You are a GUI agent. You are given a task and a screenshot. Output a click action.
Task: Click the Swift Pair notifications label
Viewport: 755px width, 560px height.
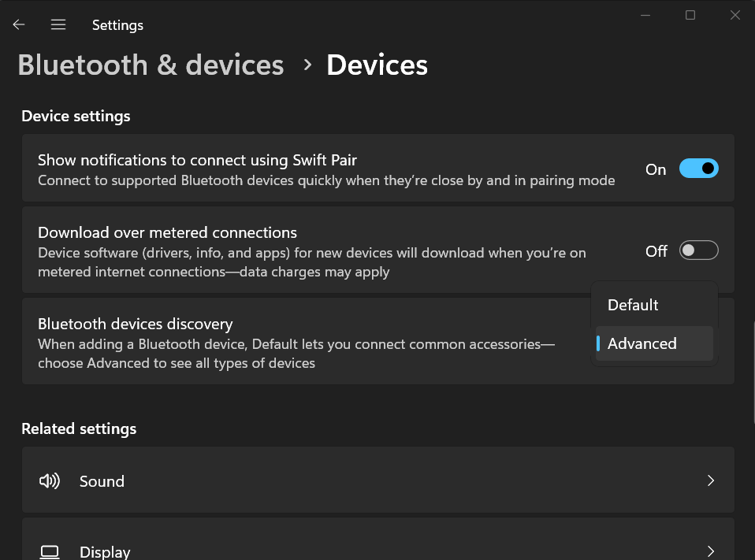coord(197,160)
